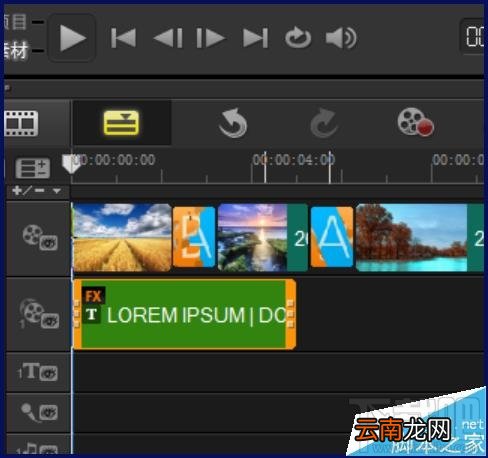Toggle the repeat playback icon
488x458 pixels.
(x=298, y=38)
